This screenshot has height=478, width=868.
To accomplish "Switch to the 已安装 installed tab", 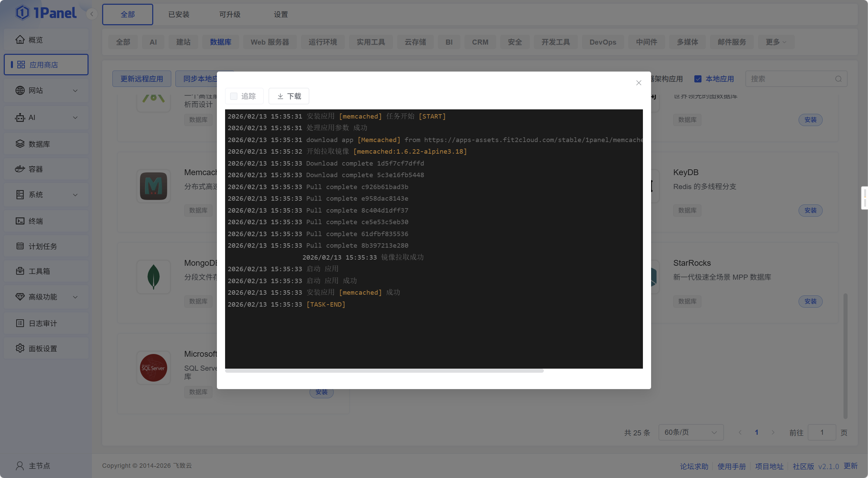I will point(179,15).
